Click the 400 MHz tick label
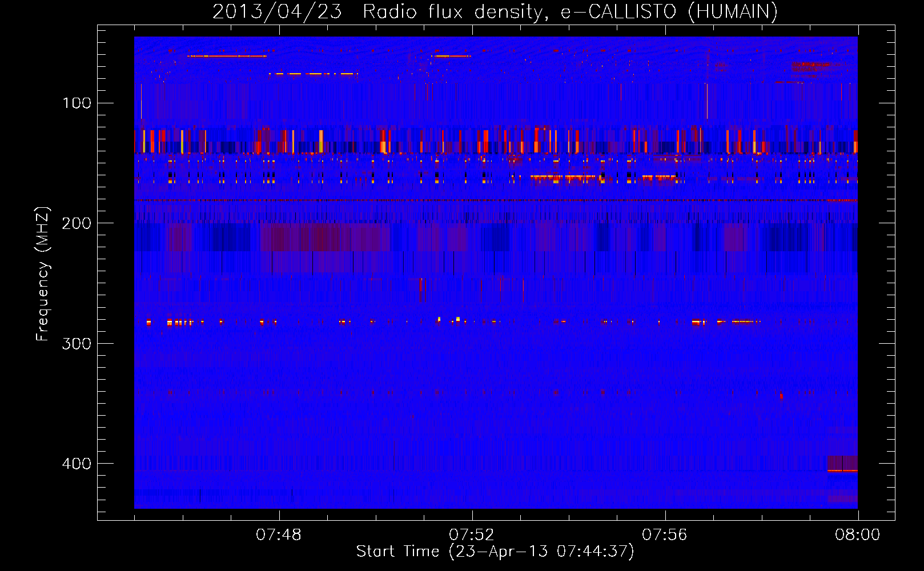924x571 pixels. point(77,463)
